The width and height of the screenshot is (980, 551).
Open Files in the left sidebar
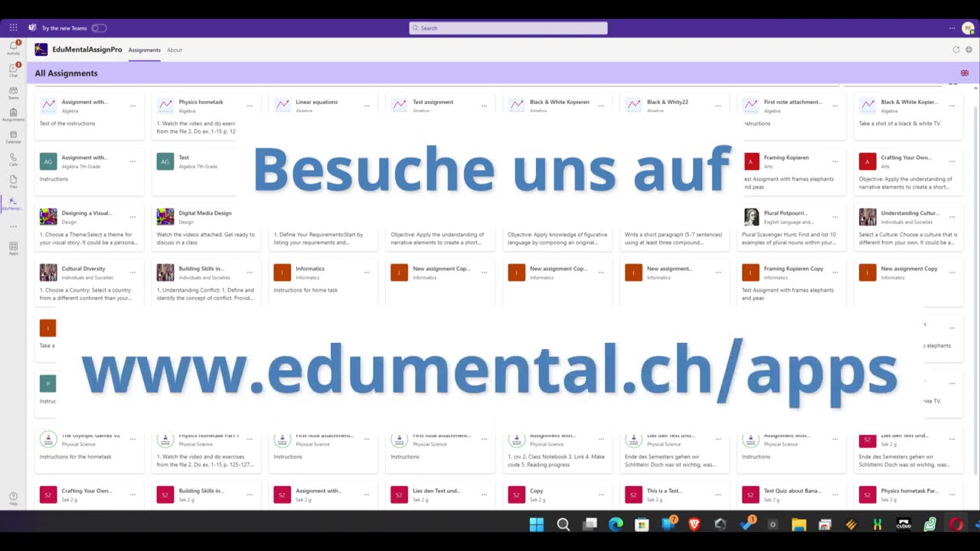click(x=13, y=181)
